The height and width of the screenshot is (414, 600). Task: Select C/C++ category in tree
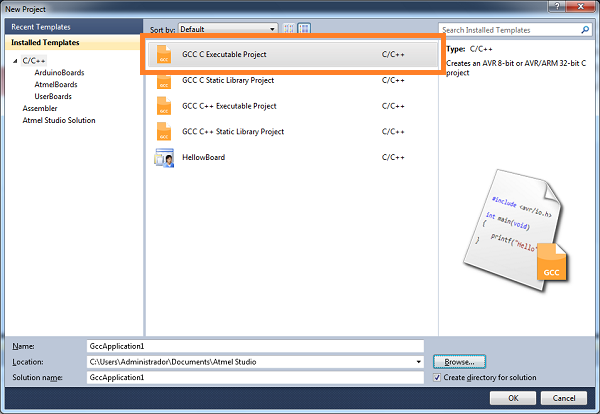(34, 60)
